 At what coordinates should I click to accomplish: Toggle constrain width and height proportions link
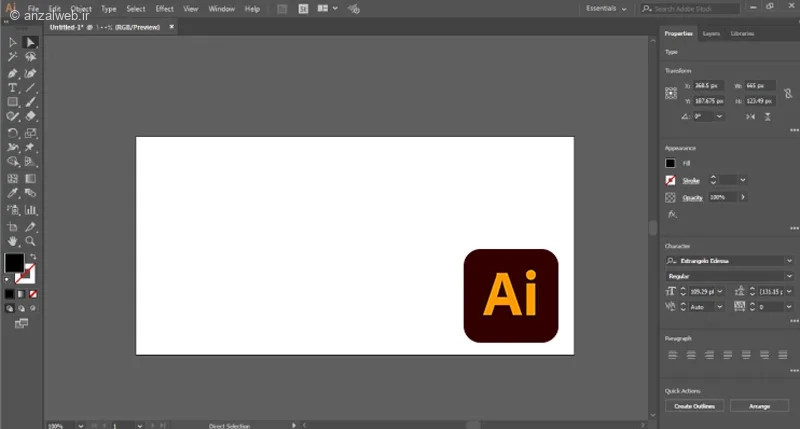tap(788, 93)
